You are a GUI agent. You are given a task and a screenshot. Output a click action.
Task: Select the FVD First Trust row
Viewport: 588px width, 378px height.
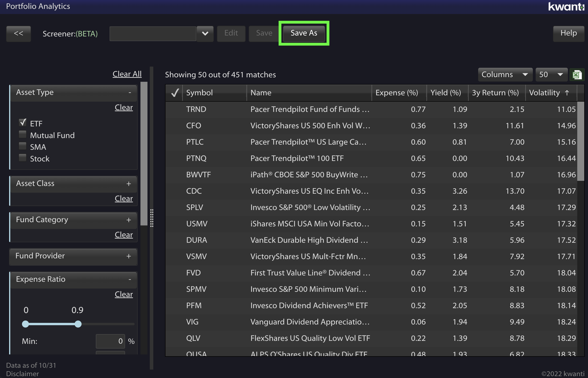click(371, 273)
